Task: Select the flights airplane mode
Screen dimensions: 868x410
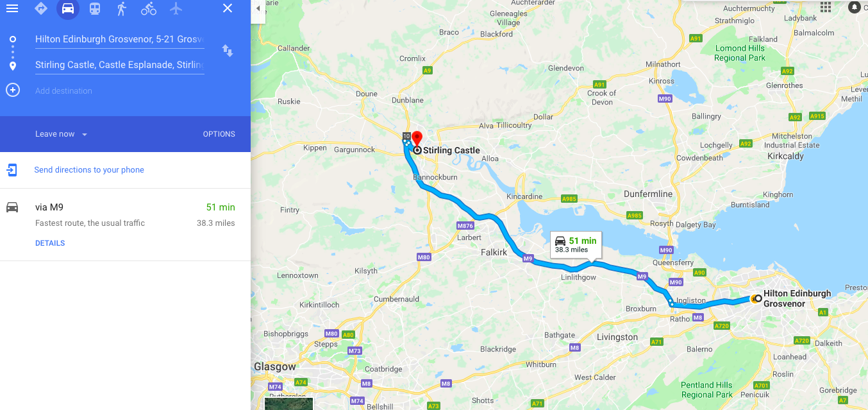Action: [176, 8]
